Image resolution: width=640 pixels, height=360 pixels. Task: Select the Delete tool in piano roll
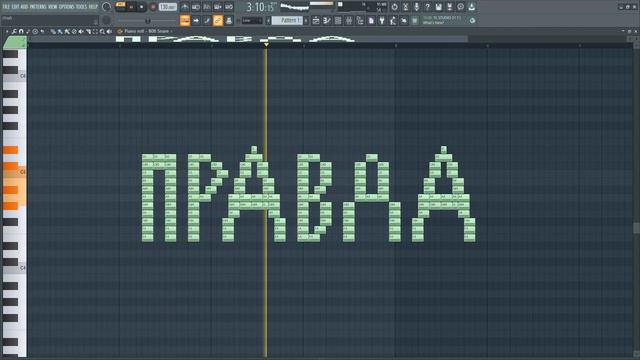[x=74, y=31]
